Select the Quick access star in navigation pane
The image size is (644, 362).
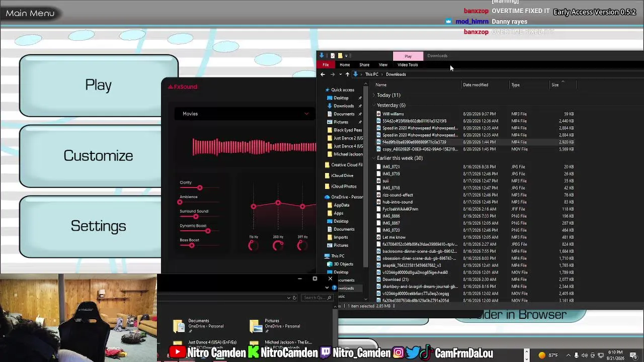coord(328,90)
